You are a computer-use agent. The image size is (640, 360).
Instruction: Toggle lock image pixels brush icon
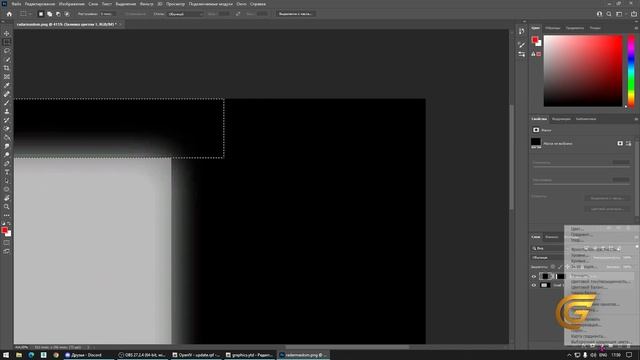(560, 267)
